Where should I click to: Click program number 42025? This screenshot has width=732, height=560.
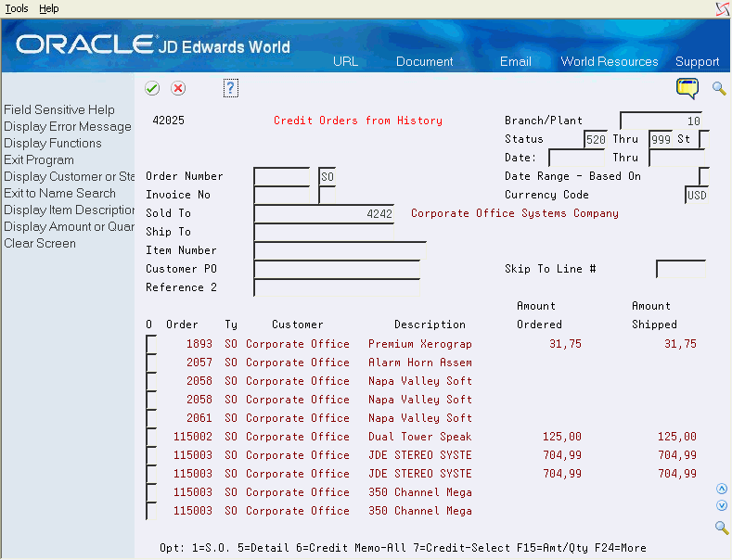tap(169, 121)
